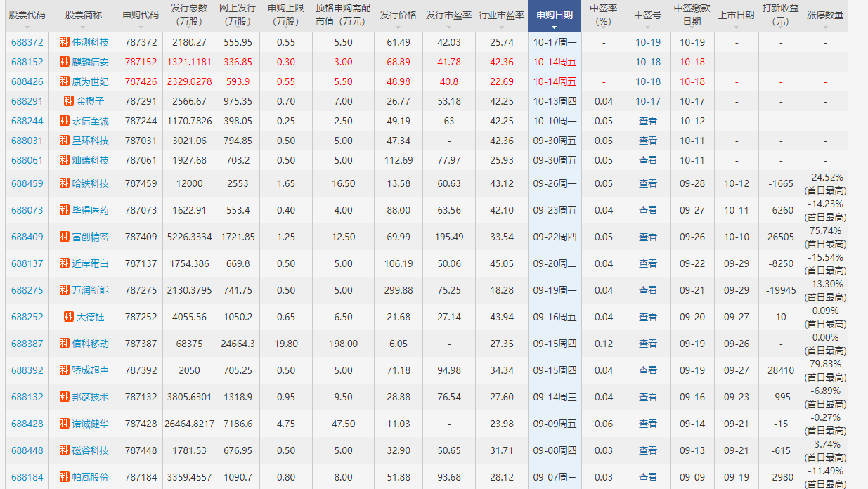Sort by the 申购代码 column header
The image size is (868, 489).
tap(141, 15)
